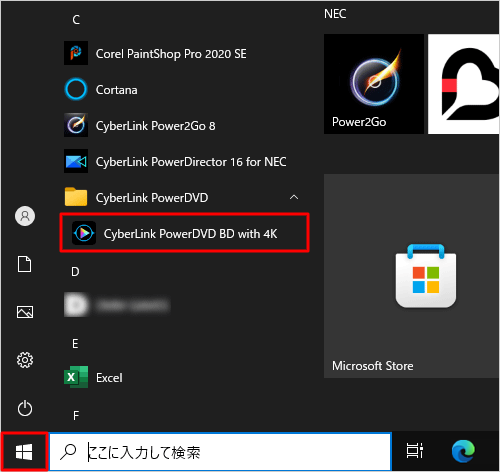The height and width of the screenshot is (472, 500).
Task: Click the CyberLink Power2Go 8 label
Action: 156,126
